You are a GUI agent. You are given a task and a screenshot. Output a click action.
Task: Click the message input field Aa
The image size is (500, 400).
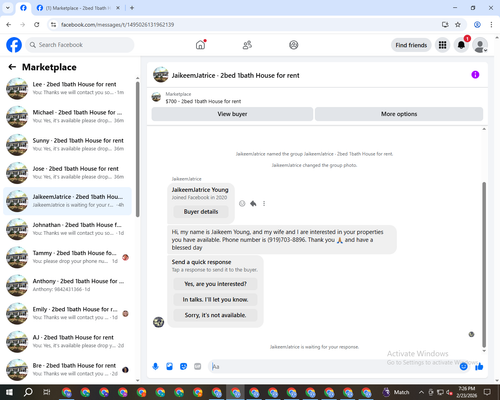(333, 367)
